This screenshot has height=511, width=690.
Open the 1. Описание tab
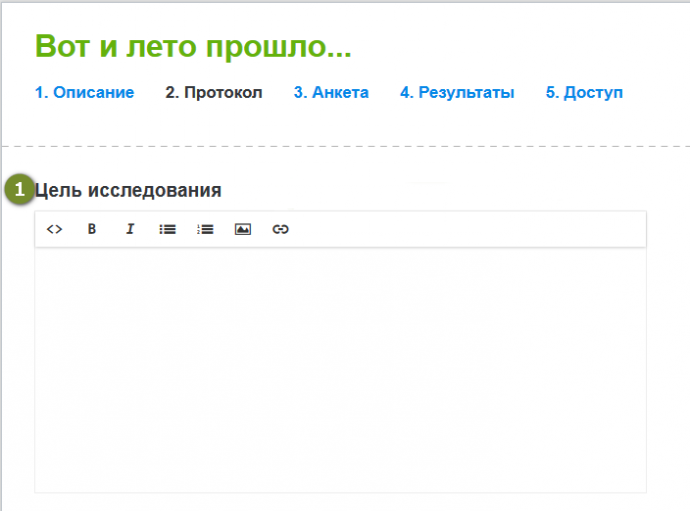(84, 92)
